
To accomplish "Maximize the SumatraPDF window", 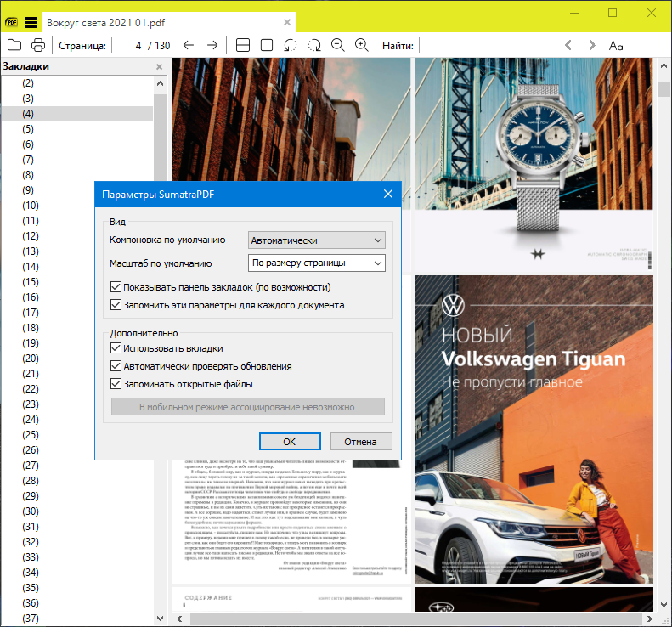I will (x=613, y=13).
